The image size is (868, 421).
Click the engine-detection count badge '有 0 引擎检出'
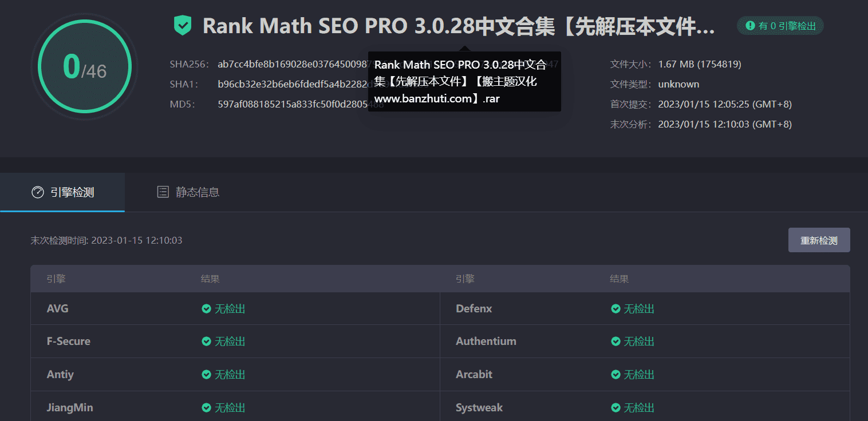point(780,26)
